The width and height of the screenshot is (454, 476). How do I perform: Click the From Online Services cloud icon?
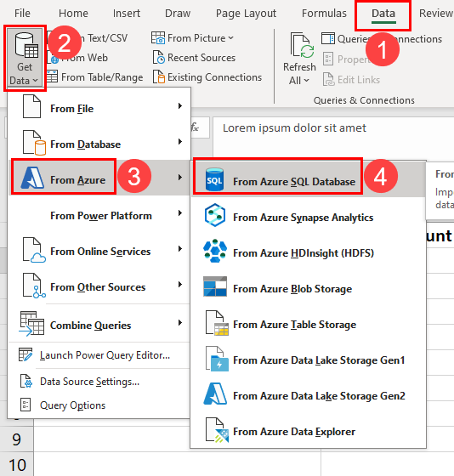34,250
